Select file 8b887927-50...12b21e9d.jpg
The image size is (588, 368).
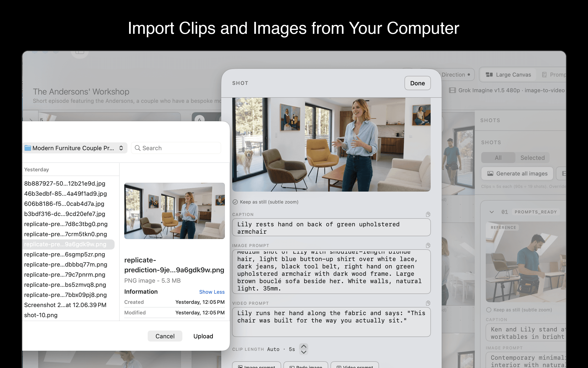[x=65, y=184]
